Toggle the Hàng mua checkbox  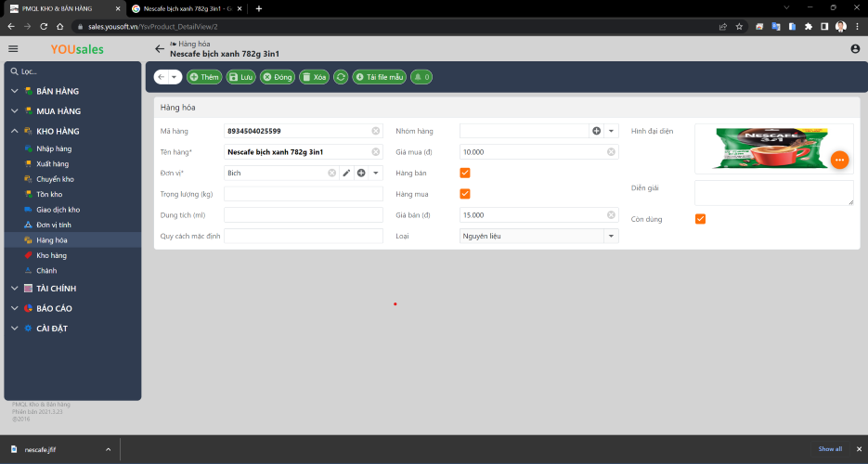click(x=465, y=194)
